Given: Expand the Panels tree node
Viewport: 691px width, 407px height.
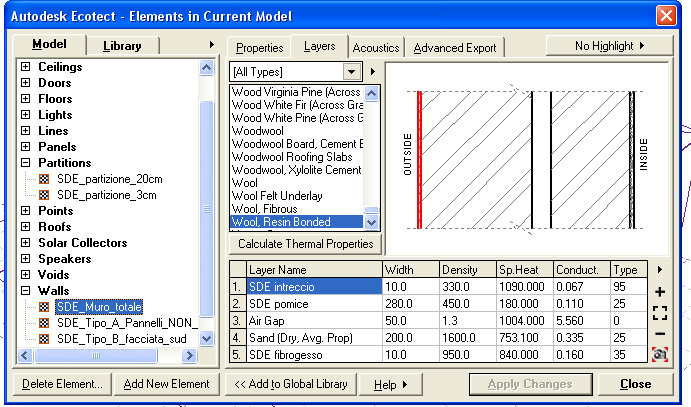Looking at the screenshot, I should pos(26,147).
